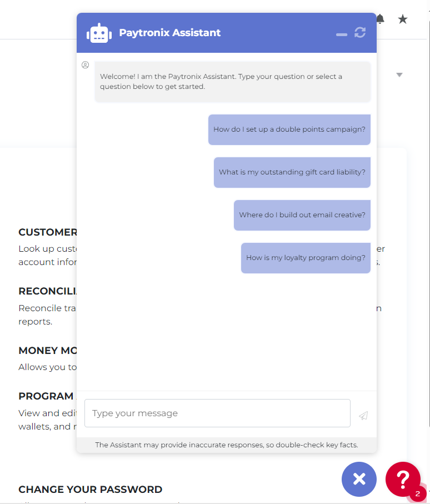Pick 'How is my loyalty program doing?'
This screenshot has width=430, height=504.
tap(306, 258)
